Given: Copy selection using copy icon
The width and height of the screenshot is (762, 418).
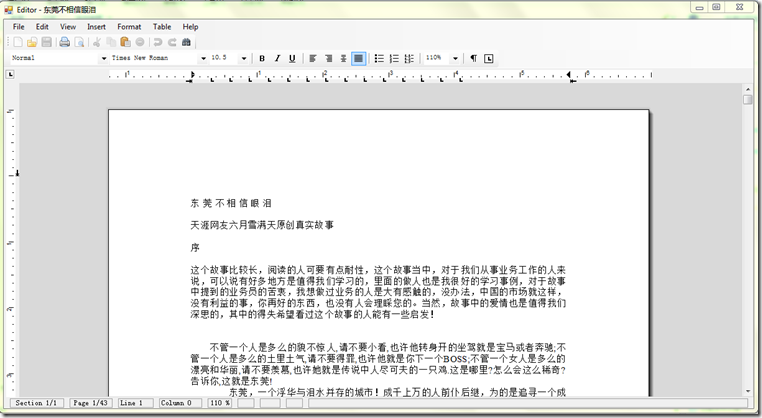Looking at the screenshot, I should pos(111,42).
